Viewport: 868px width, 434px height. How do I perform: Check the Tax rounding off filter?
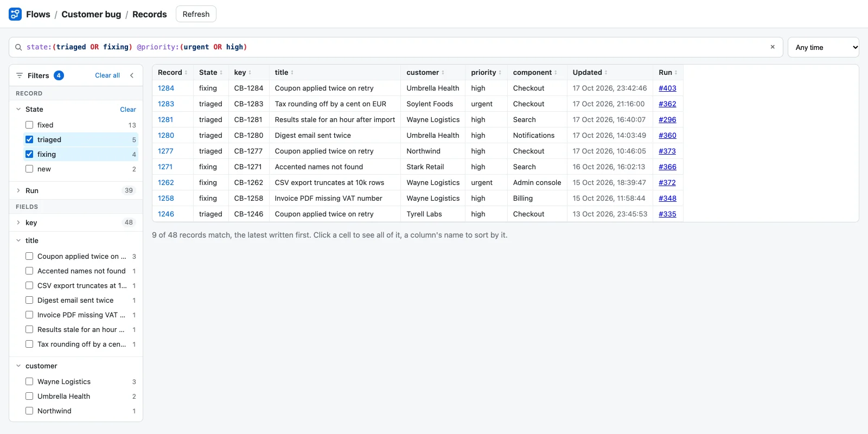coord(29,344)
